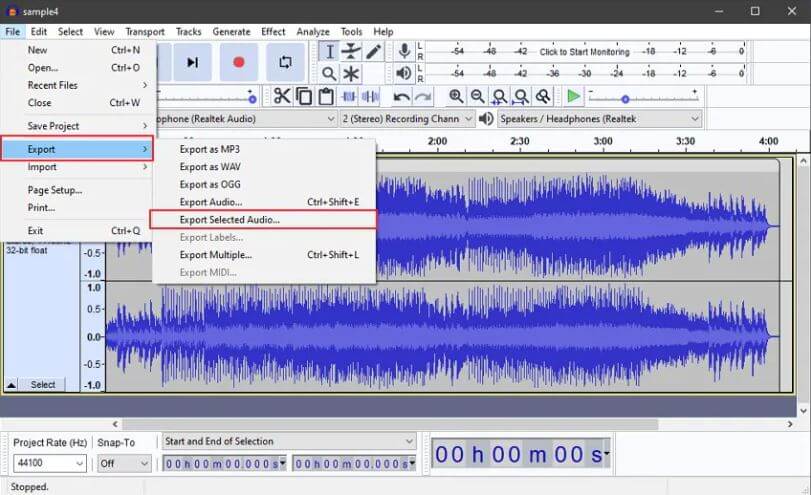Click the Redo arrow icon
The image size is (811, 495).
tap(423, 96)
